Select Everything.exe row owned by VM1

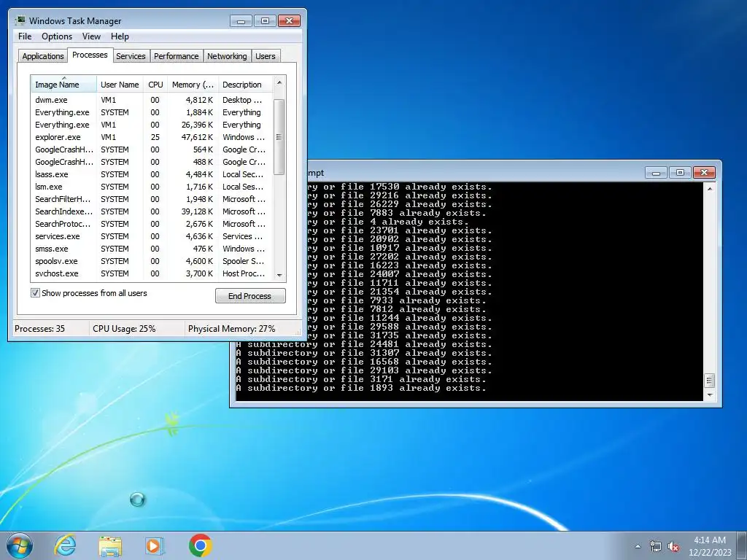tap(152, 125)
